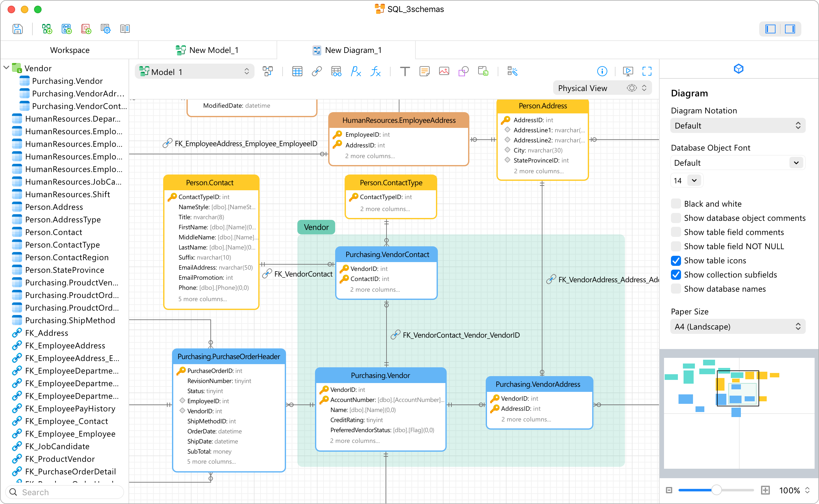Click the Search field in sidebar
Screen dimensions: 819x504
click(65, 492)
